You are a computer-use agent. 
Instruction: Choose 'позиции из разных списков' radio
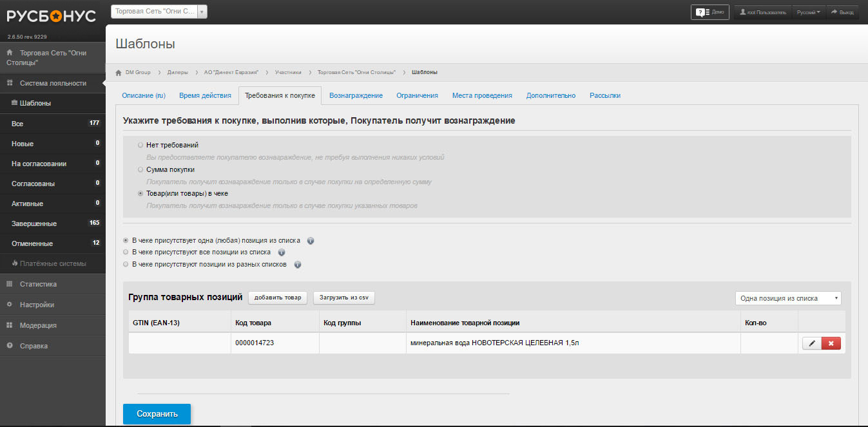click(126, 264)
